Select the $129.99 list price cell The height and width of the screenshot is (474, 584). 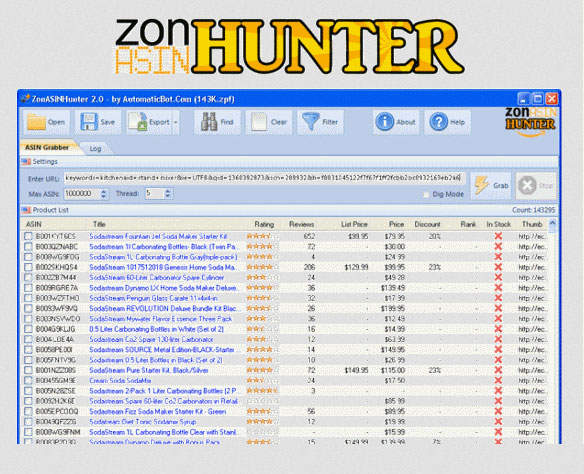click(356, 267)
